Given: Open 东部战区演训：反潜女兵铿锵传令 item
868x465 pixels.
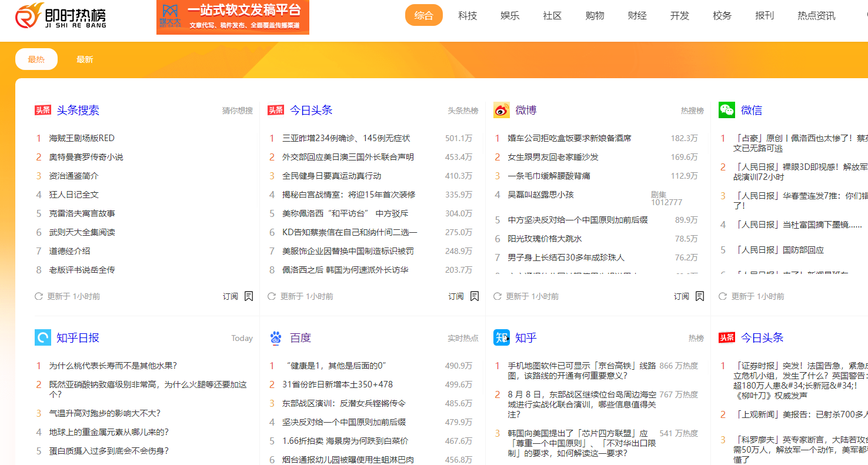Looking at the screenshot, I should (x=344, y=403).
